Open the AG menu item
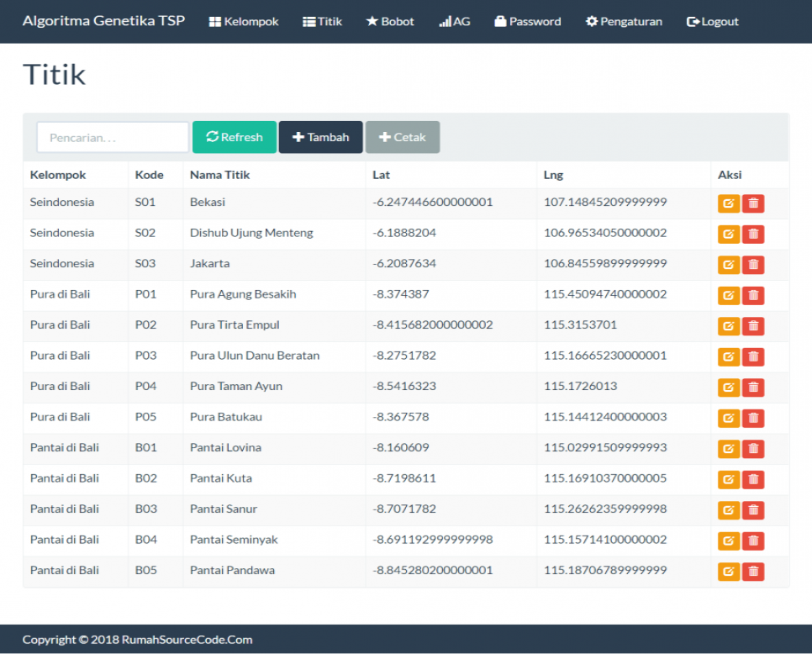Screen dimensions: 812x654 point(455,22)
